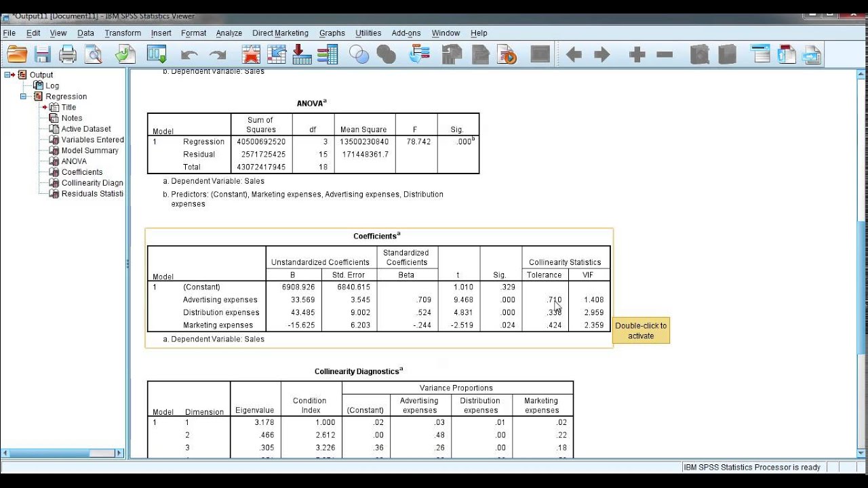The image size is (868, 488).
Task: Collapse the Output root node
Action: coord(7,75)
